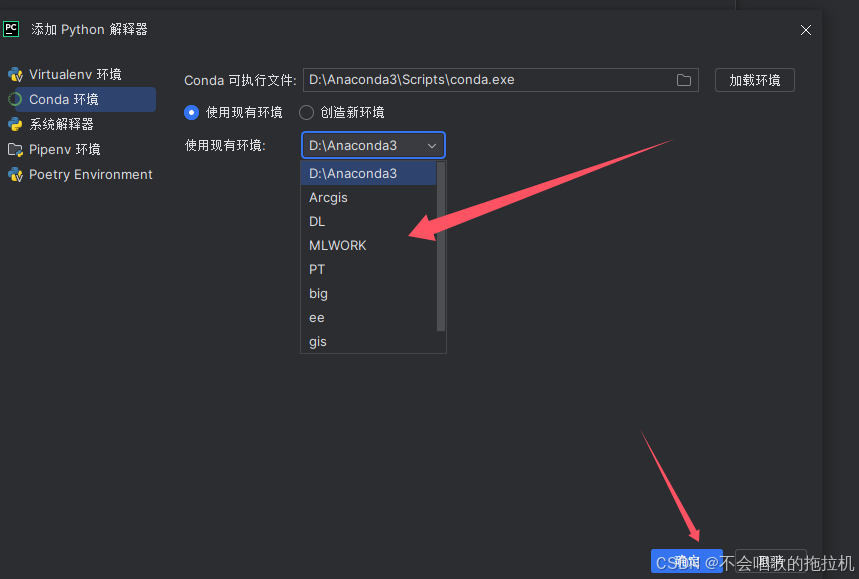This screenshot has width=859, height=579.
Task: Click the environment list scrollbar
Action: point(440,246)
